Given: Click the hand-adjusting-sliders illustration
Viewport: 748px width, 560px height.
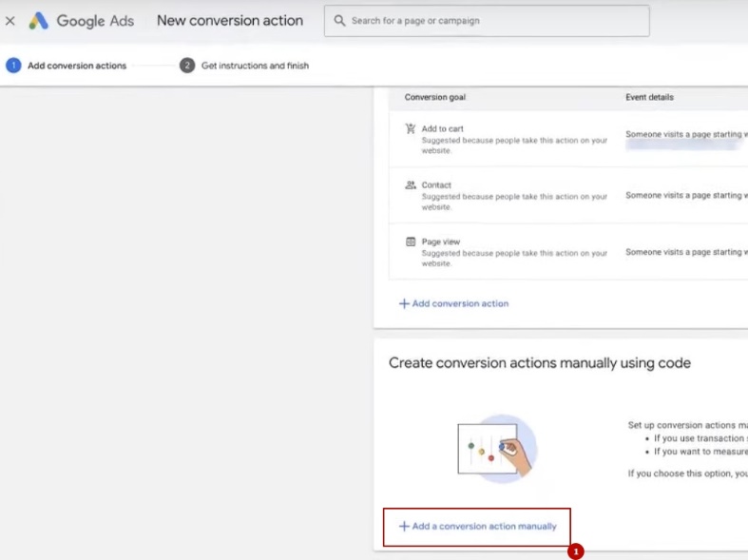Looking at the screenshot, I should pyautogui.click(x=496, y=448).
